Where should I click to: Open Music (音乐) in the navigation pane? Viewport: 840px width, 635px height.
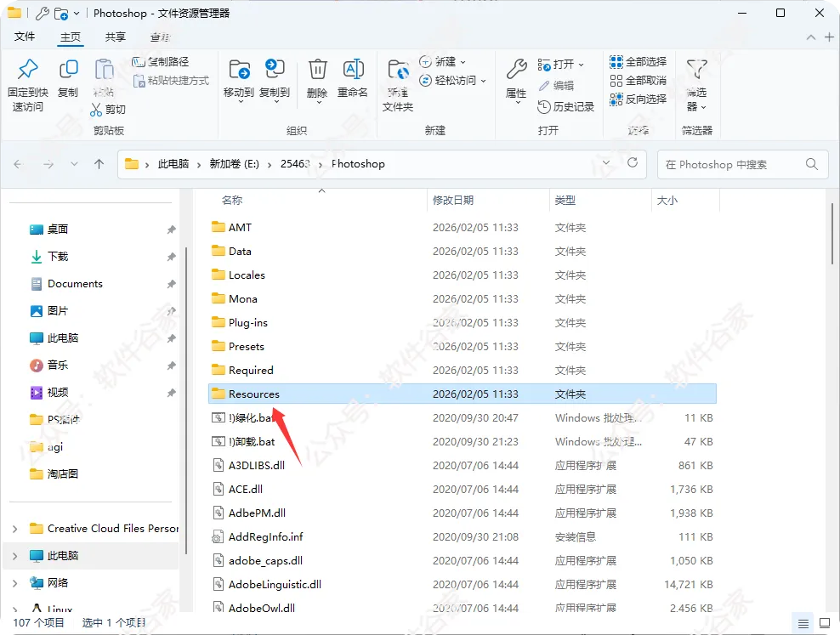click(x=57, y=366)
